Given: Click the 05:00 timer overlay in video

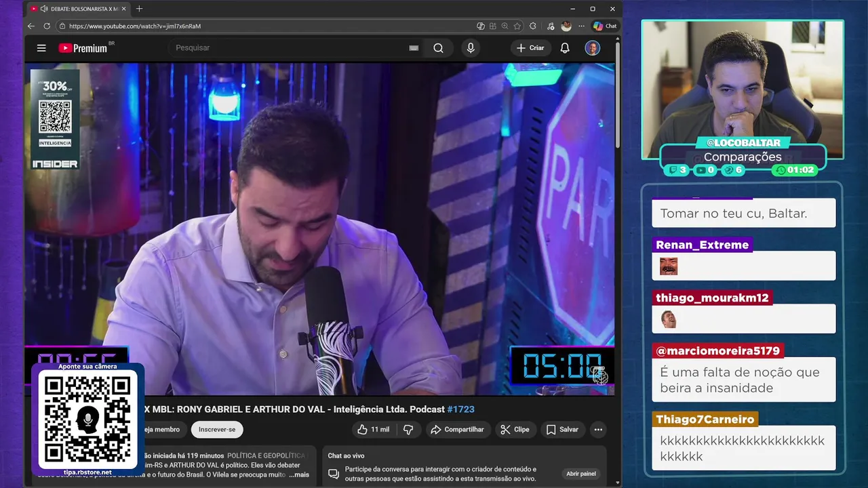Looking at the screenshot, I should point(561,367).
